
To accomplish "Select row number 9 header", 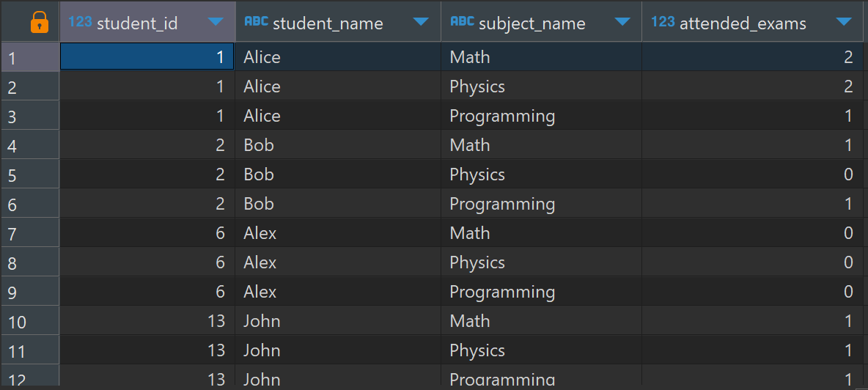I will click(x=30, y=292).
